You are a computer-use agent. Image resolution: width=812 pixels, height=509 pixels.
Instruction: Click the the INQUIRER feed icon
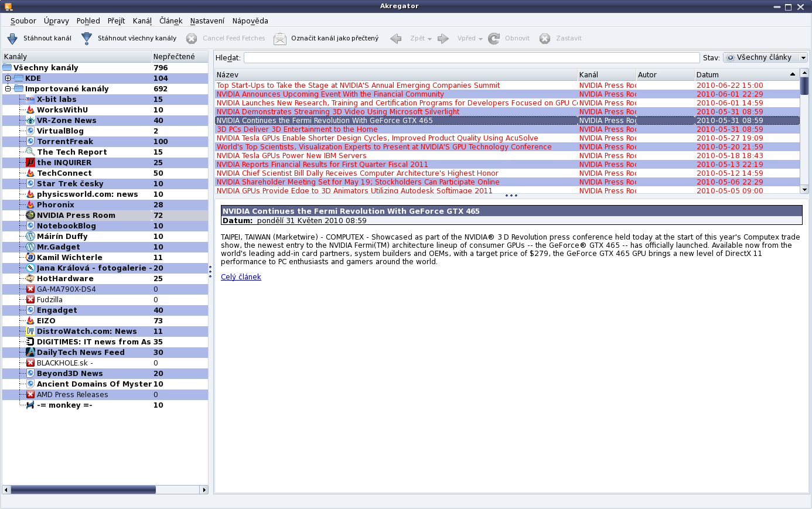click(30, 163)
